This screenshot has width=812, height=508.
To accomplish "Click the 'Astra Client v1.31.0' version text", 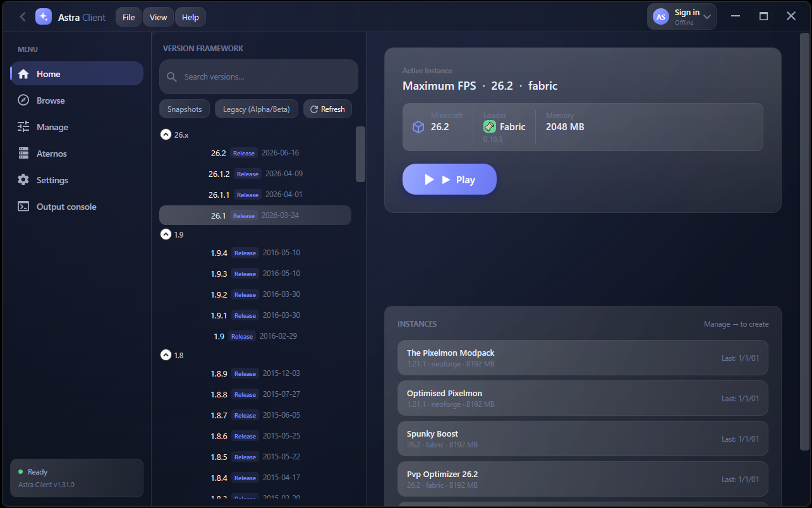I will [x=46, y=485].
